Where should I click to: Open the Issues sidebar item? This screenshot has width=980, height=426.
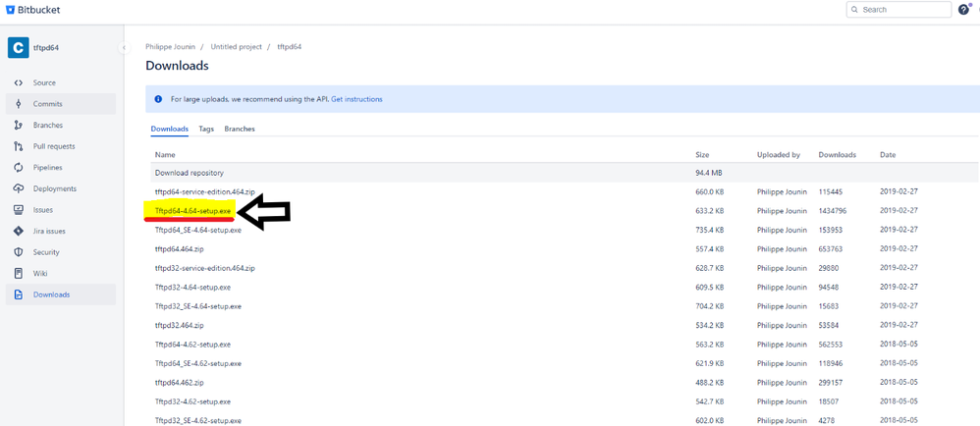(43, 210)
